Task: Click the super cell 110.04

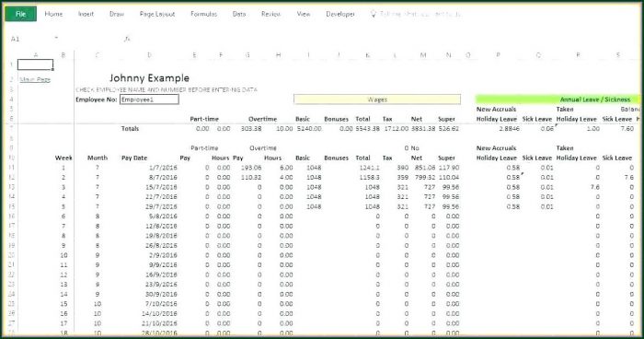Action: 449,177
